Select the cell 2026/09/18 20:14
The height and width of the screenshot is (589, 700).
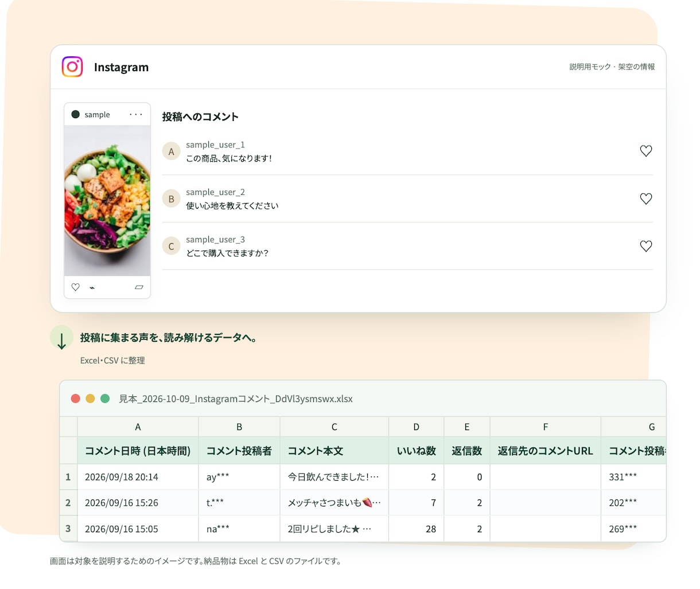(x=138, y=477)
